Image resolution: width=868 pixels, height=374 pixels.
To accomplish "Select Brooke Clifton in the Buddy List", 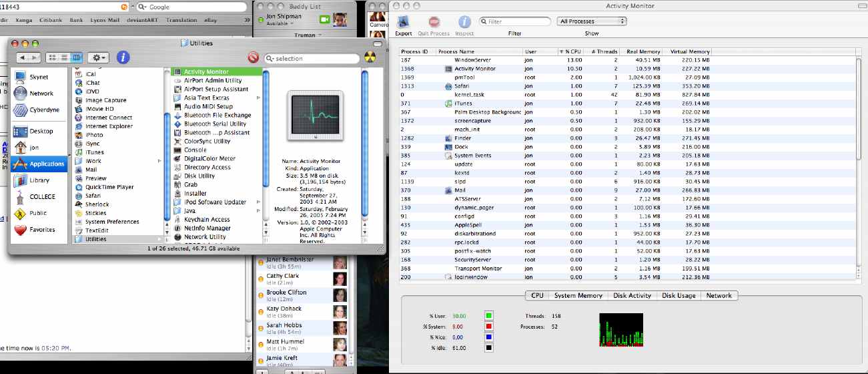I will [302, 295].
